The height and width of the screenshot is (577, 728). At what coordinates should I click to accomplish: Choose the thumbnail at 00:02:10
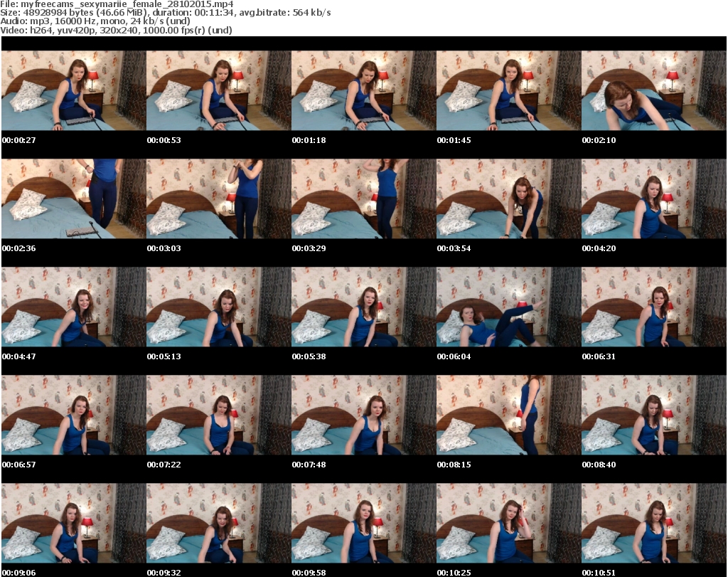654,90
